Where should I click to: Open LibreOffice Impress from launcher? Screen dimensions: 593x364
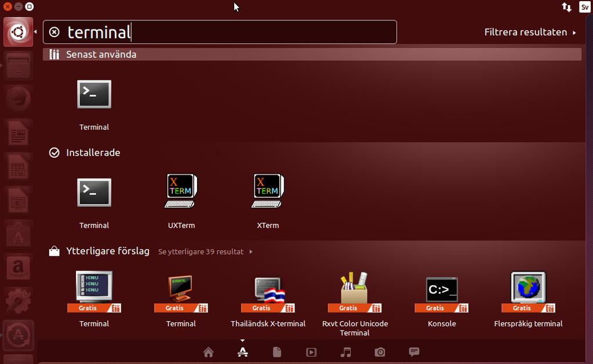point(18,200)
